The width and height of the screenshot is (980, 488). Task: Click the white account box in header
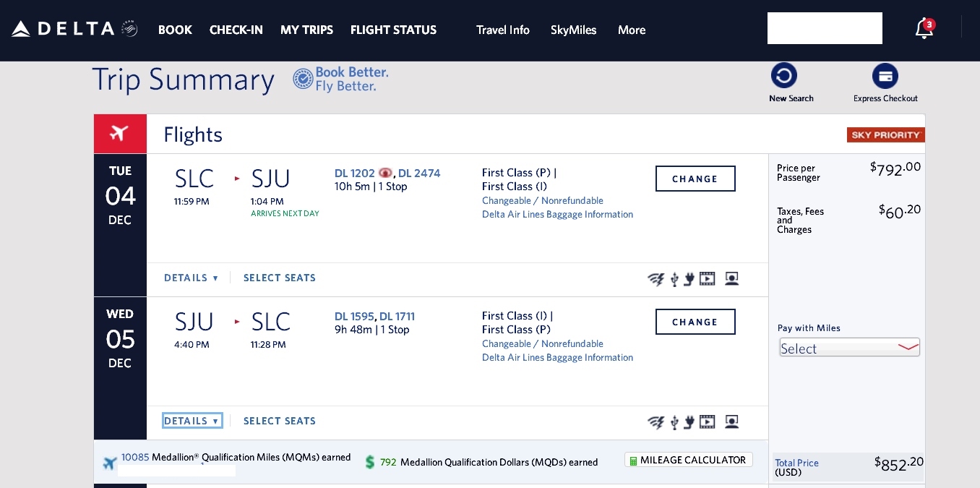[825, 28]
